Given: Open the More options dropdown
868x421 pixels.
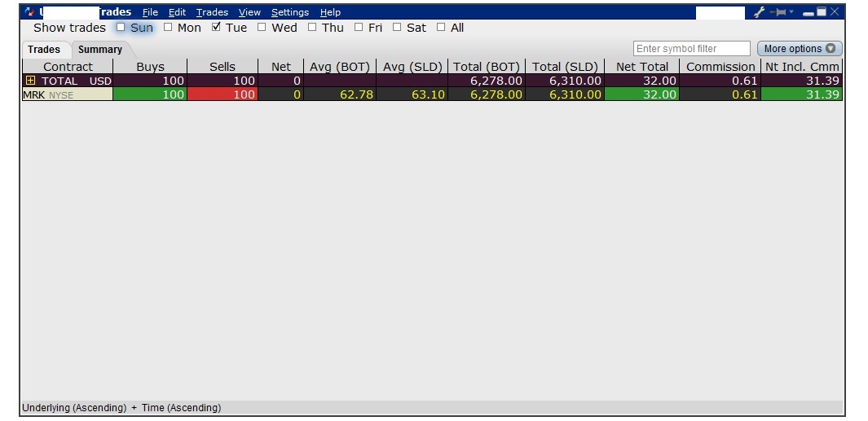Looking at the screenshot, I should (800, 49).
